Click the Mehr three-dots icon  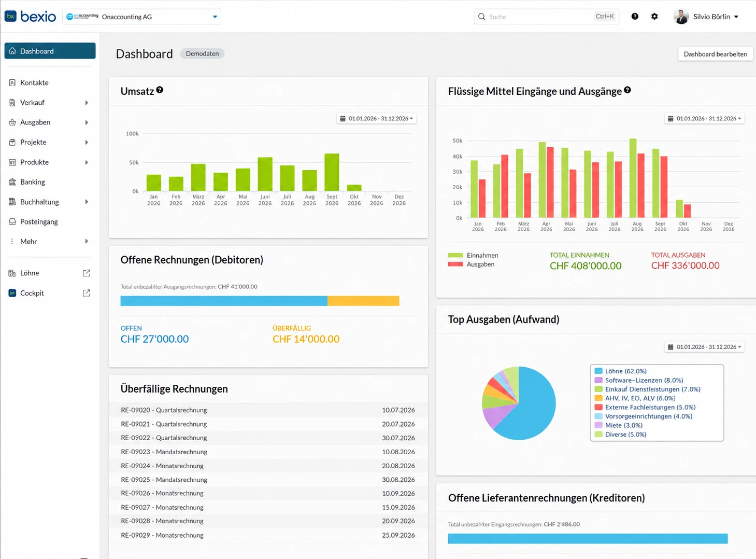[x=12, y=241]
